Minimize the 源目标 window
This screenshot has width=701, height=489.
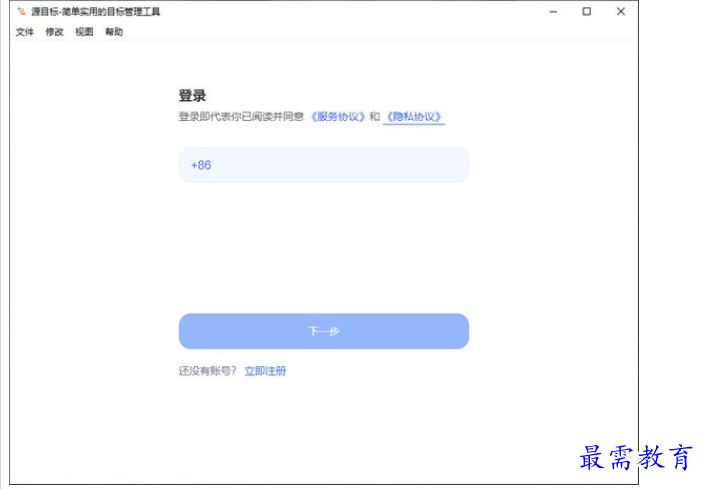[x=553, y=12]
